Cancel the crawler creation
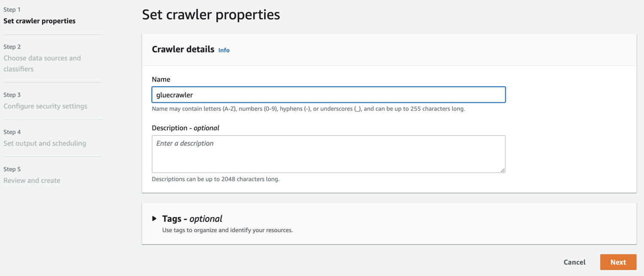The image size is (644, 276). pos(574,262)
